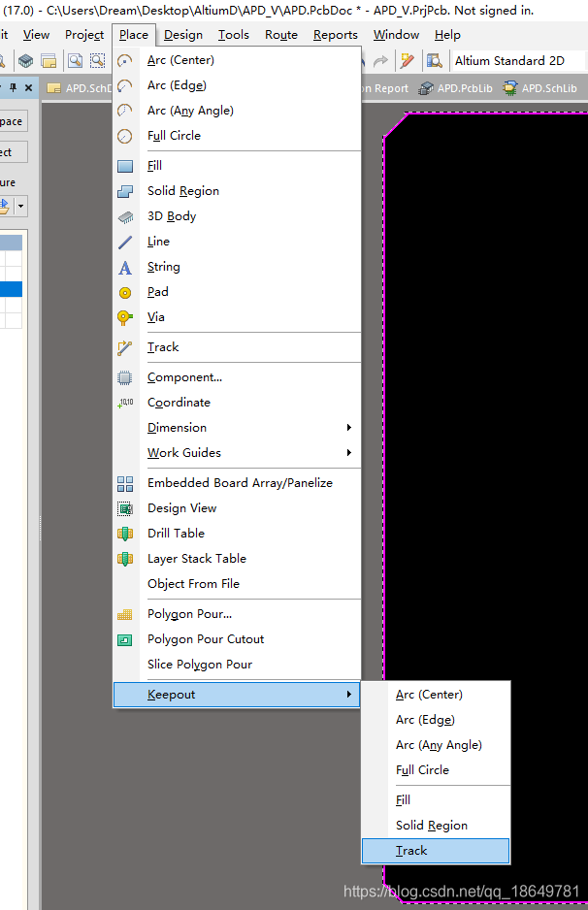Click the highlighted blue row in panel list

click(x=11, y=289)
